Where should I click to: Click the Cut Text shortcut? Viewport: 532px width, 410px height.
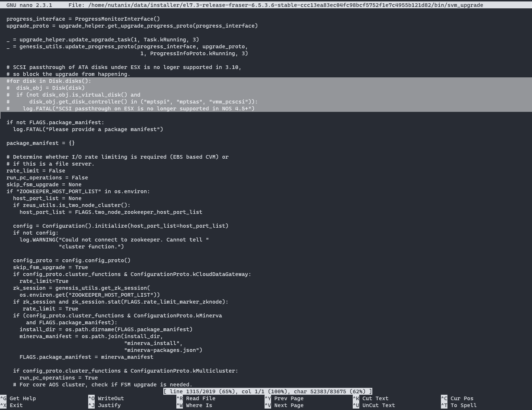click(x=375, y=398)
